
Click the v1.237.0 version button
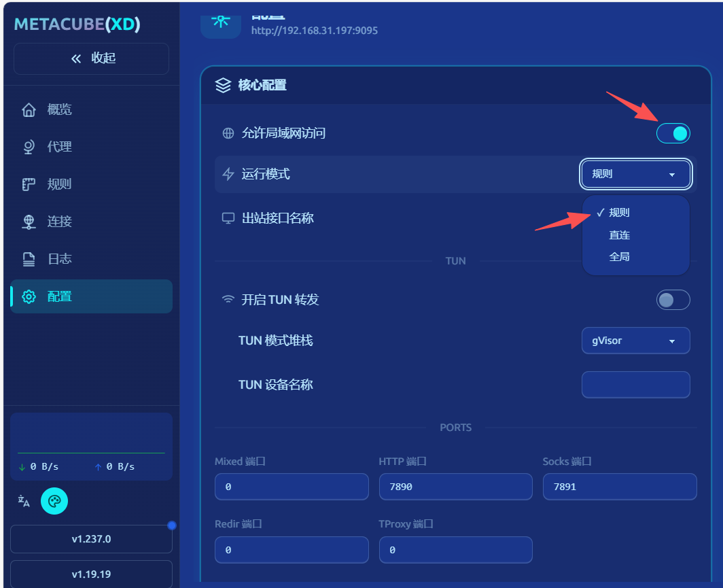point(91,539)
